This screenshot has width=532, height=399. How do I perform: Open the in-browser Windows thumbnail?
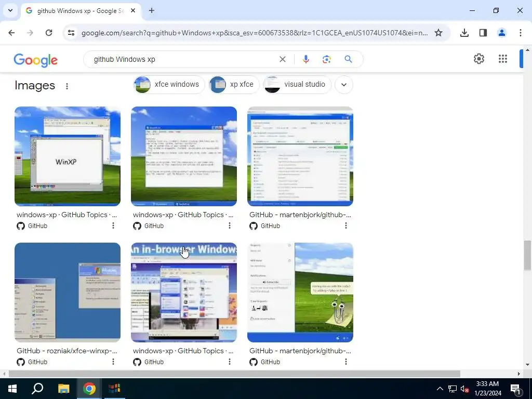(x=184, y=292)
